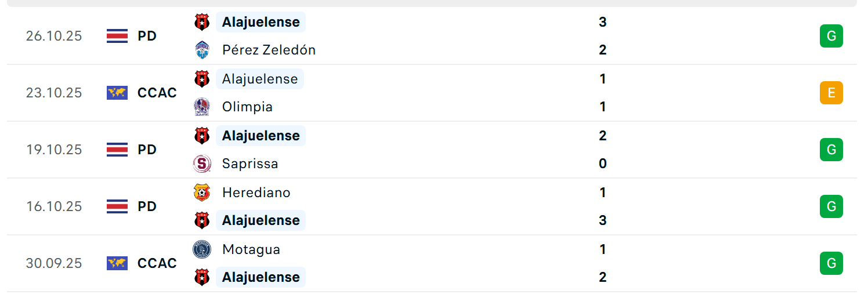The width and height of the screenshot is (868, 294).
Task: Click green G badge for Saprissa match
Action: tap(831, 150)
